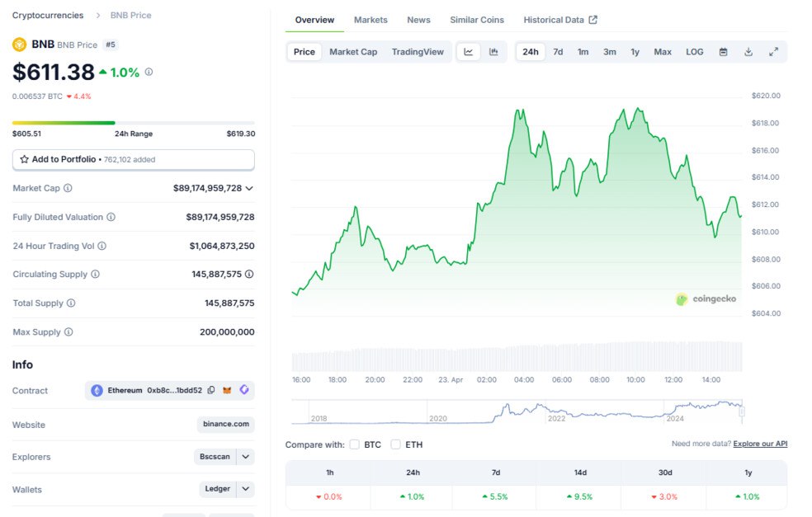812x517 pixels.
Task: Open the News tab
Action: tap(418, 20)
